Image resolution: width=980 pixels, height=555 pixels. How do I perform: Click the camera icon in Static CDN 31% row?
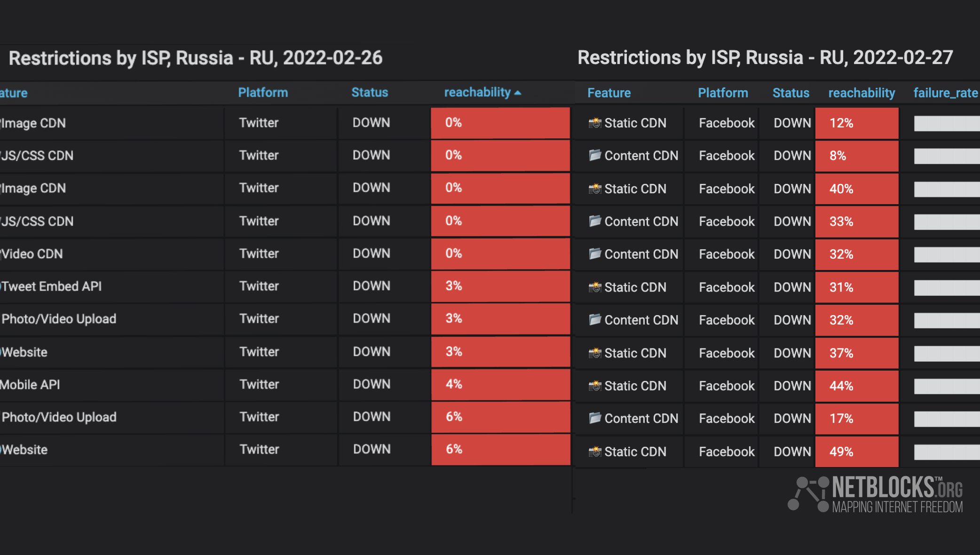point(595,287)
